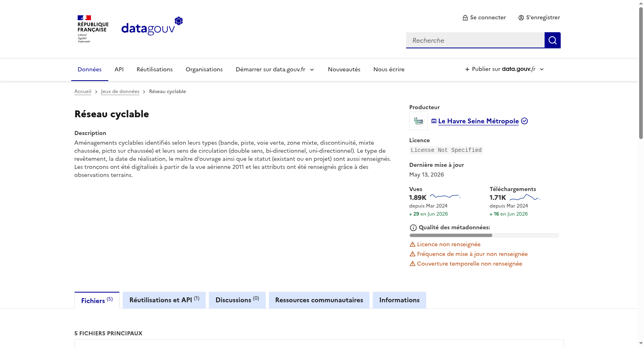Viewport: 644px width, 347px height.
Task: Click warning icon for Couverture temporelle
Action: point(412,264)
